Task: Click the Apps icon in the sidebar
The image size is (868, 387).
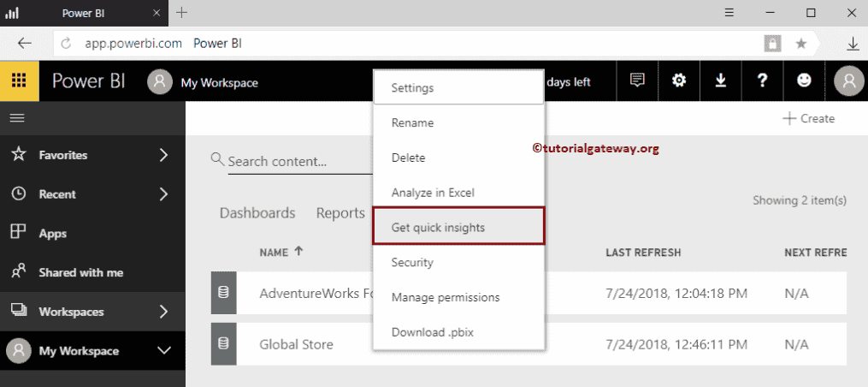Action: (18, 233)
